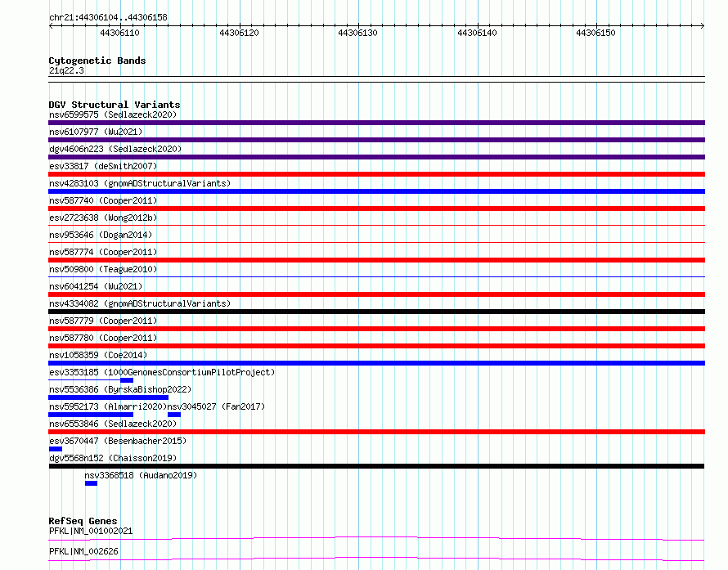Click nsv587780 (Cooper2011) variant label

click(103, 338)
